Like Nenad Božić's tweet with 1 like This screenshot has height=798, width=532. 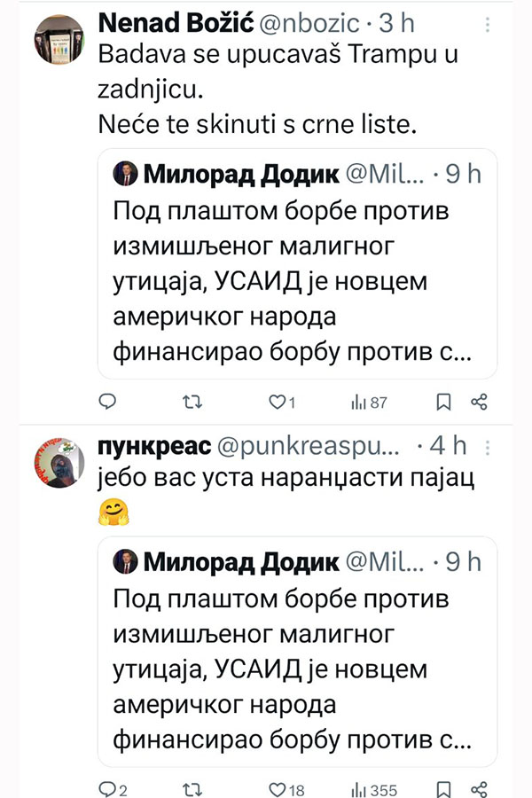pos(275,402)
